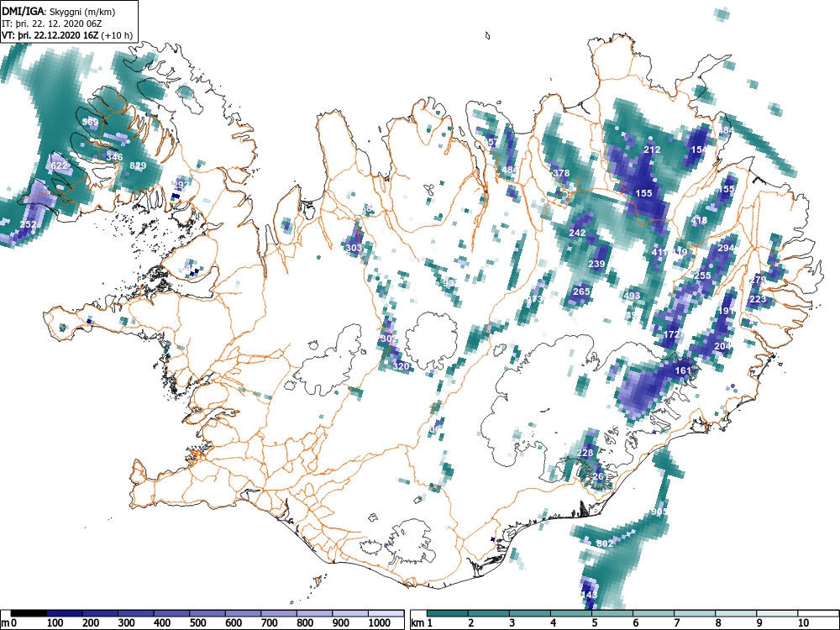The image size is (840, 630).
Task: Click the 'DMI/IGA: Skyggni (m/km)' title text
Action: coord(59,11)
